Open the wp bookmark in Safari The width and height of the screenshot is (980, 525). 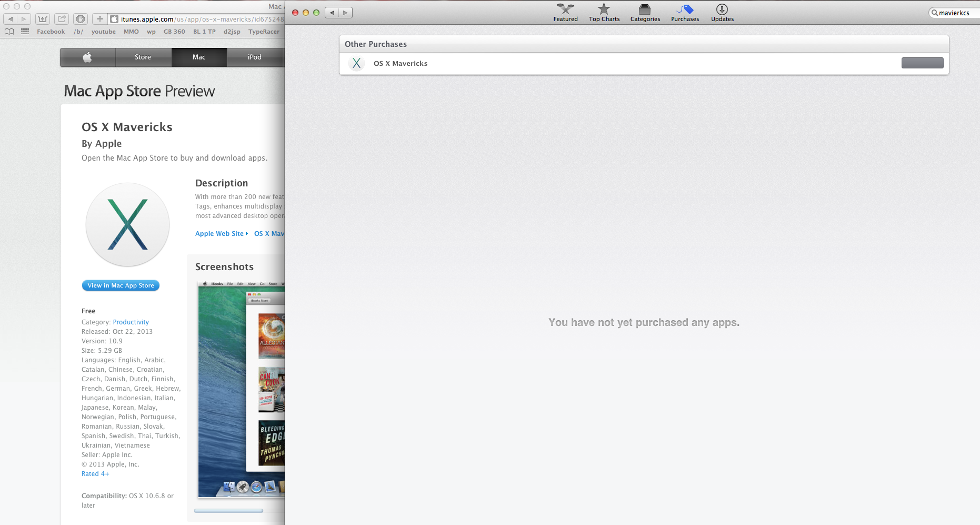151,32
